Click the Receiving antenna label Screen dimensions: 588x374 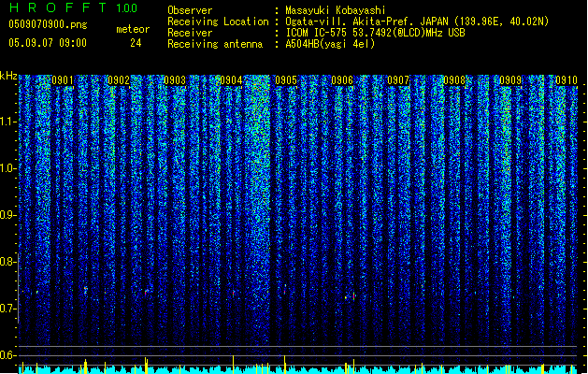pos(215,44)
